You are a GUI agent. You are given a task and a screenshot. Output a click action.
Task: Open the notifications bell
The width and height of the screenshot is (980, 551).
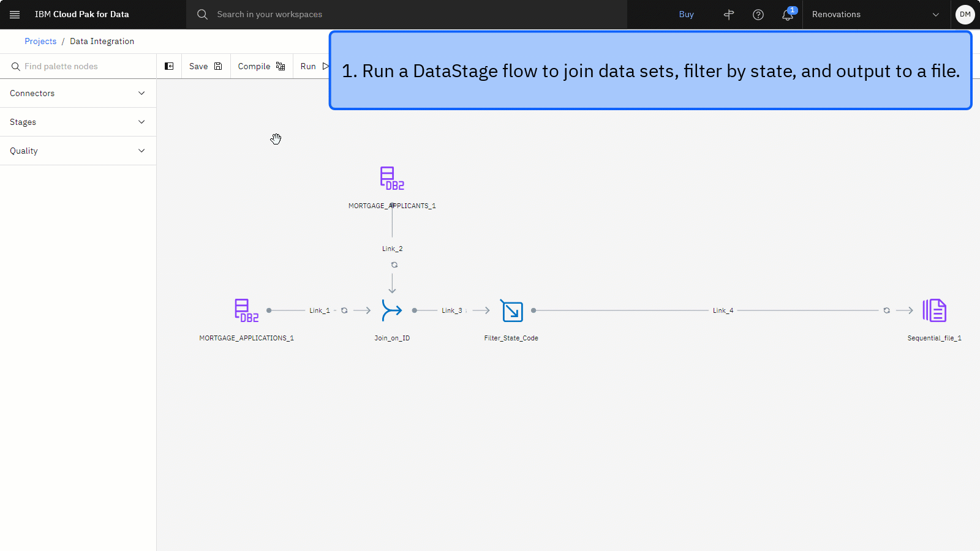(x=788, y=15)
